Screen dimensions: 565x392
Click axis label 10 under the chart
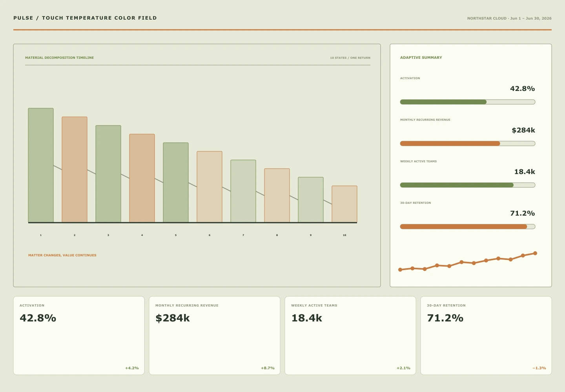344,235
